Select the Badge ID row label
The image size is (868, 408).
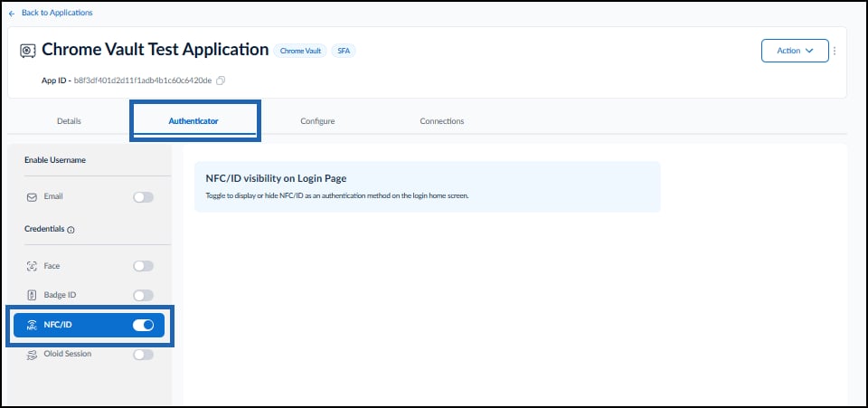[60, 295]
